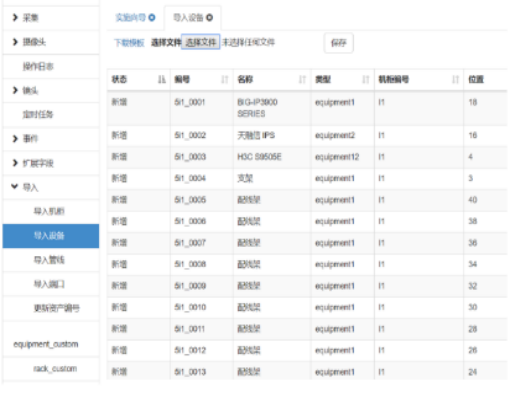
Task: Click the 状态 column header text
Action: 119,79
